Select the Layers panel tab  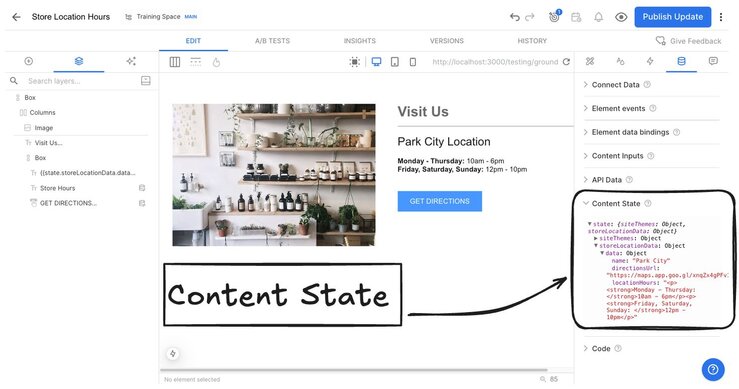[79, 61]
